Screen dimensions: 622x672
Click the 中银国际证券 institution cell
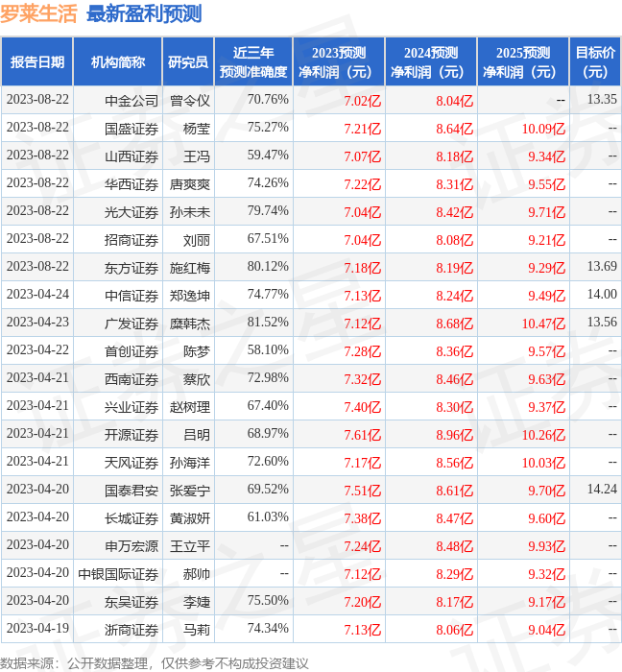click(118, 574)
